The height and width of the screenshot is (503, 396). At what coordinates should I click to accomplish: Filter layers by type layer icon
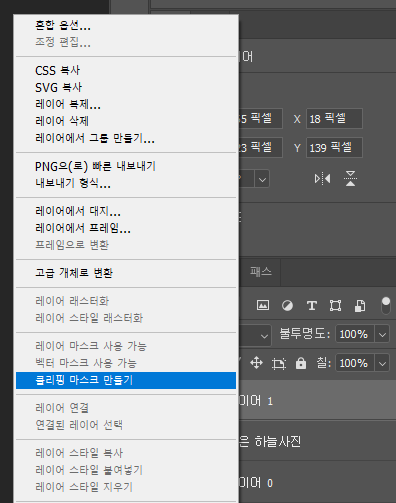pyautogui.click(x=312, y=305)
